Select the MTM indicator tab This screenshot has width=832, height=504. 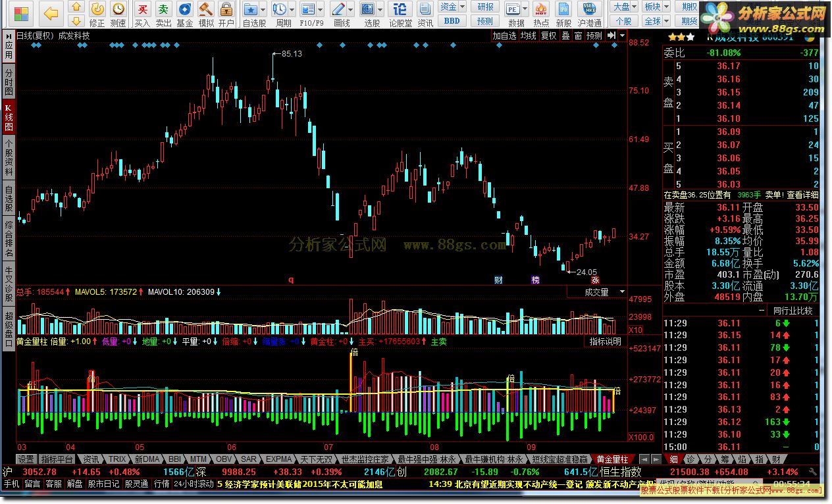(x=197, y=459)
